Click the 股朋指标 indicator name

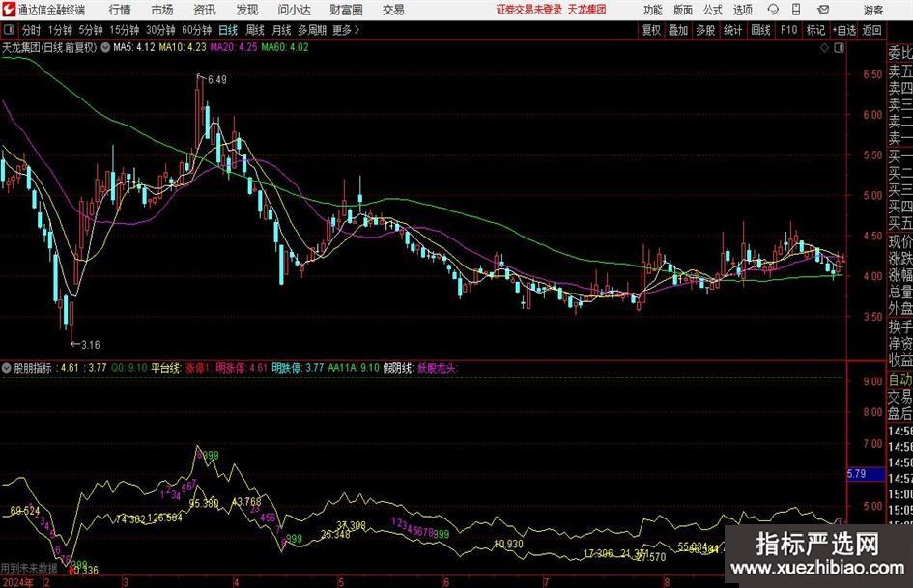coord(33,367)
